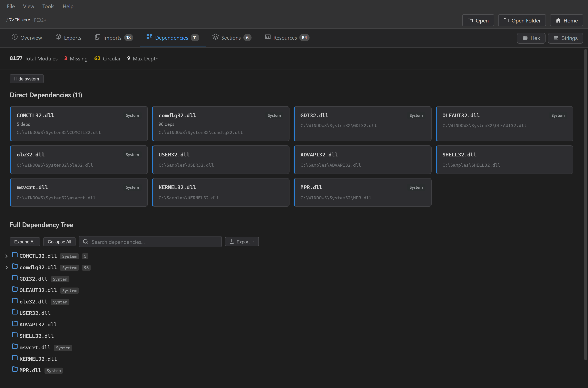Image resolution: width=588 pixels, height=388 pixels.
Task: Click the Hex table icon
Action: (525, 38)
